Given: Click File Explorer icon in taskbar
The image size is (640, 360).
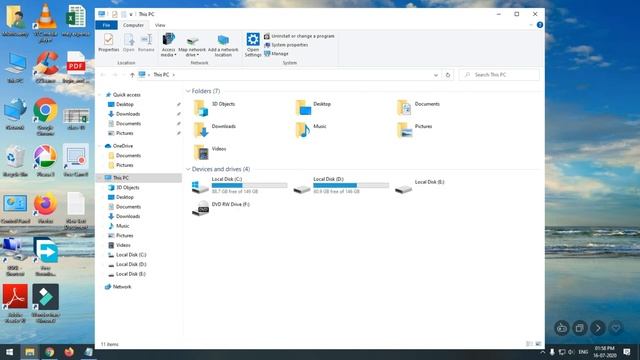Looking at the screenshot, I should (29, 352).
